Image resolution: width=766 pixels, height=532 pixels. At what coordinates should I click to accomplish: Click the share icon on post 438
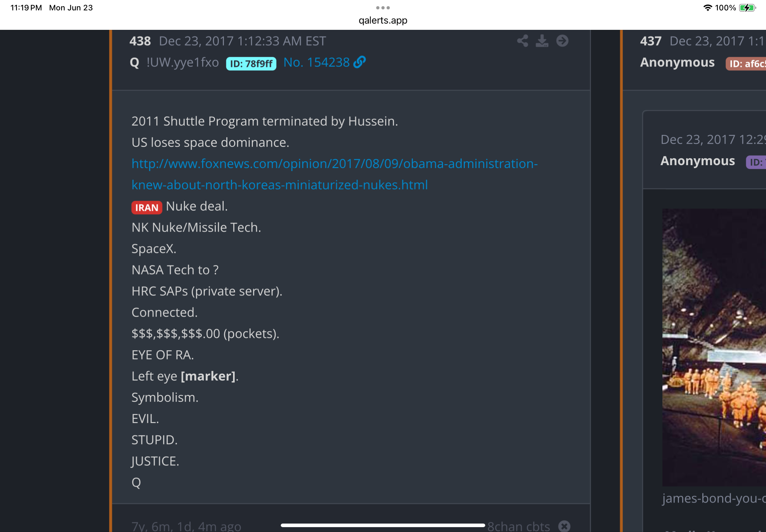pos(523,41)
